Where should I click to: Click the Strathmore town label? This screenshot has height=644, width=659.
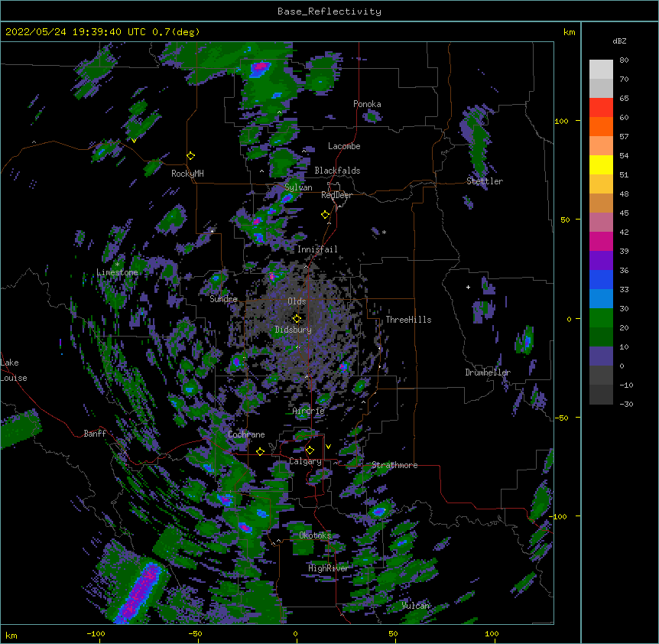tap(394, 465)
